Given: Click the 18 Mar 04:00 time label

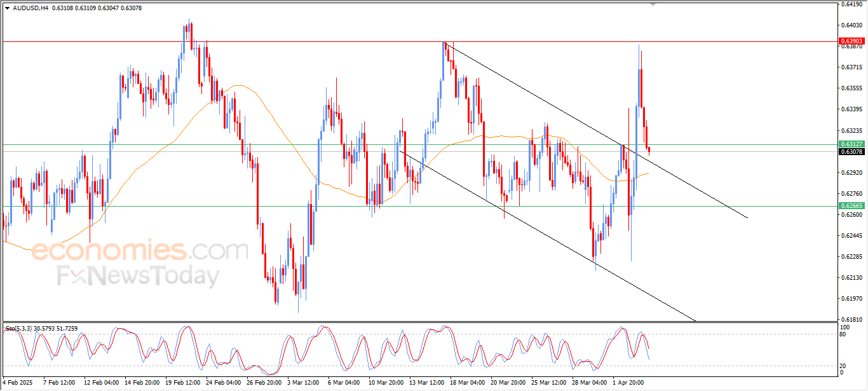Looking at the screenshot, I should 468,383.
